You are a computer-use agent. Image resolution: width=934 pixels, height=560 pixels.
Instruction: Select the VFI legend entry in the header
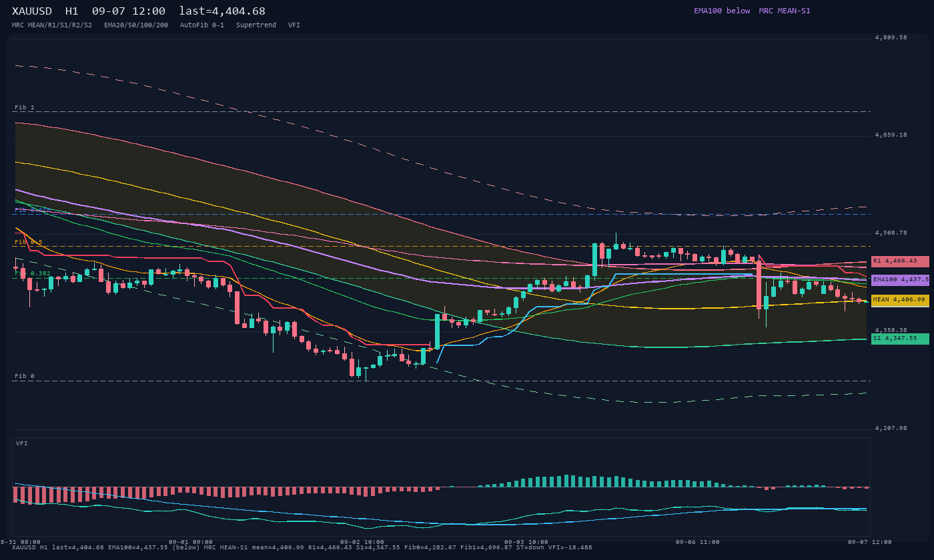click(294, 25)
